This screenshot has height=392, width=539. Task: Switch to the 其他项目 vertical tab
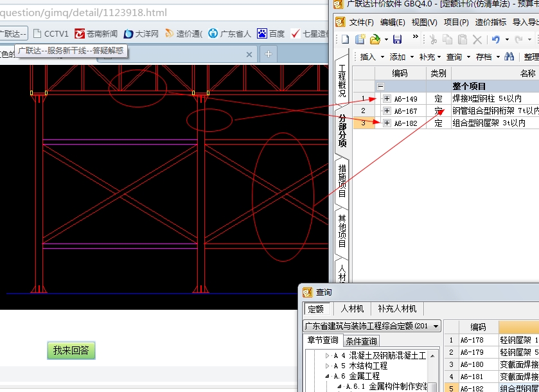[x=342, y=231]
